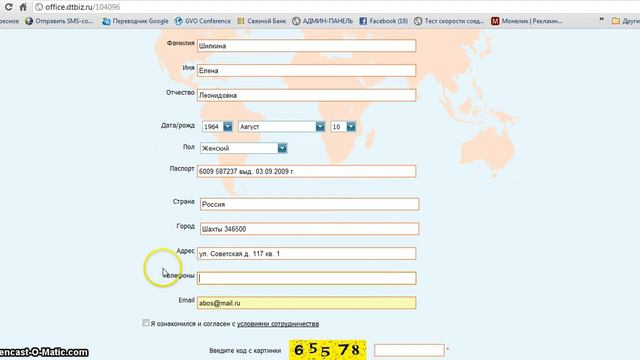Click the captcha image 65578
This screenshot has width=640, height=360.
click(328, 350)
